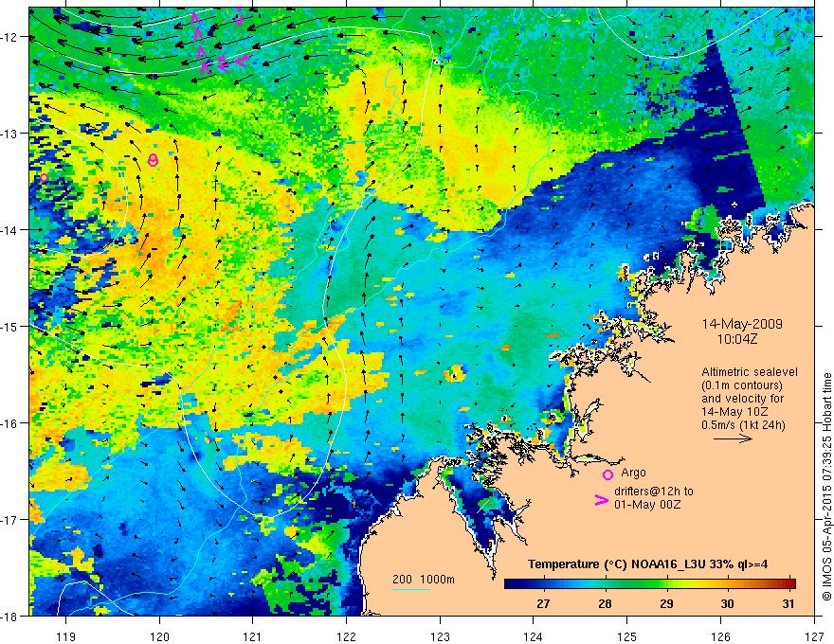This screenshot has height=644, width=834.
Task: Click the 123 longitude axis label
Action: (x=440, y=636)
